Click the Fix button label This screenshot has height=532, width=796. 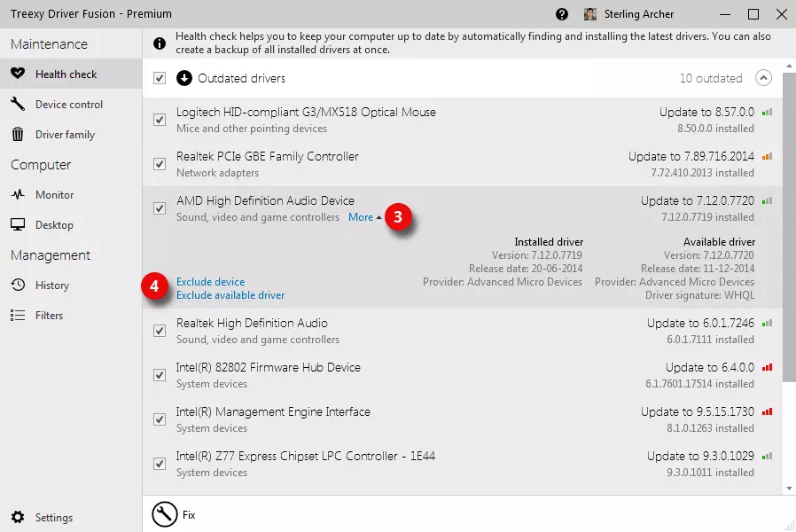[189, 515]
